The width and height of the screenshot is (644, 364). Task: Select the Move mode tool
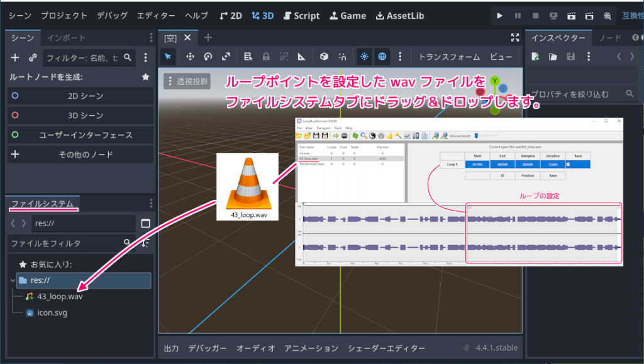[189, 57]
